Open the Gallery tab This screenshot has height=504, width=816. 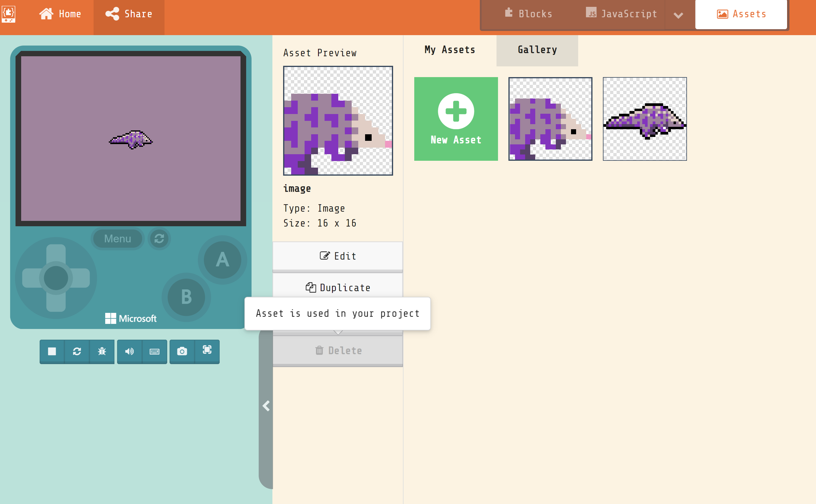click(537, 50)
